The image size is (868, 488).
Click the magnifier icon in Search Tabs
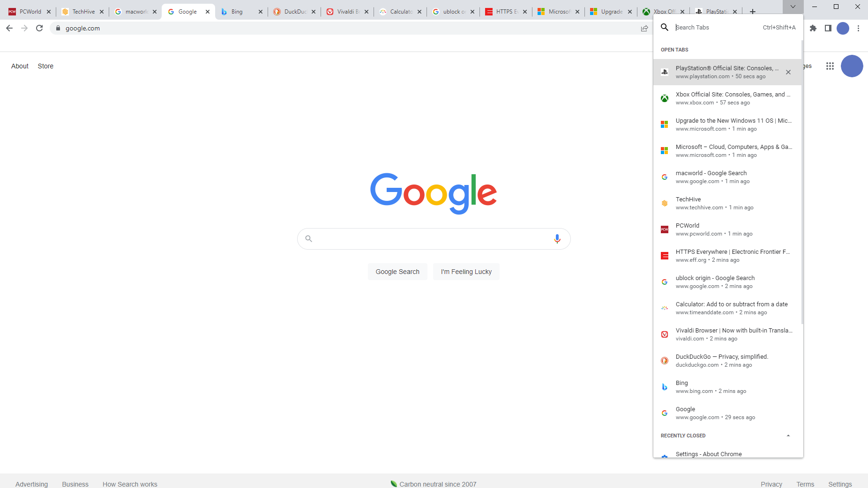click(x=665, y=27)
